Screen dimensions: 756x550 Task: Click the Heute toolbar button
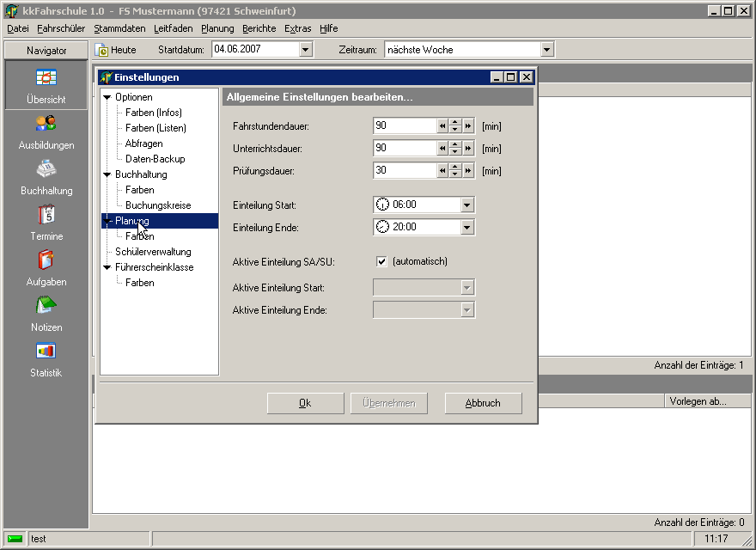click(x=115, y=50)
